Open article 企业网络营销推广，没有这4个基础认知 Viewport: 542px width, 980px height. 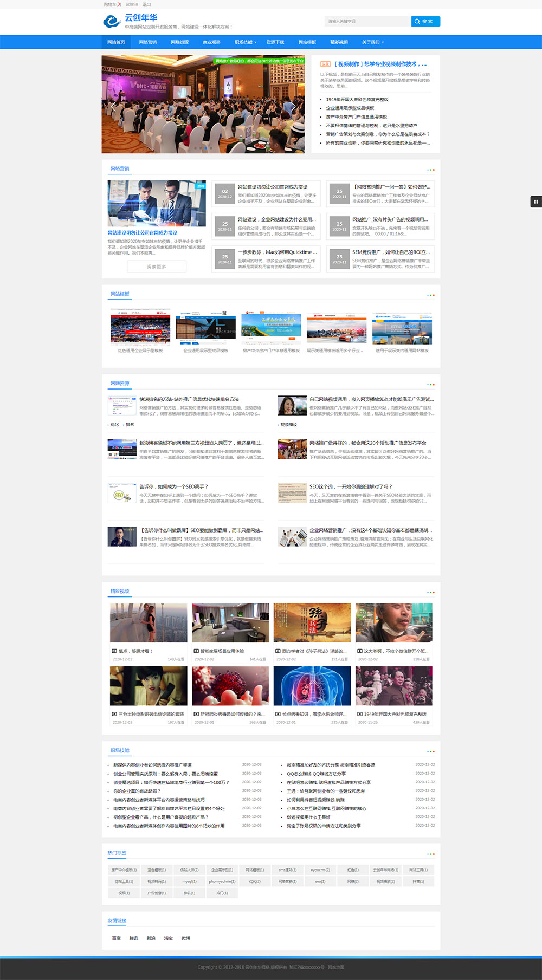tap(371, 530)
